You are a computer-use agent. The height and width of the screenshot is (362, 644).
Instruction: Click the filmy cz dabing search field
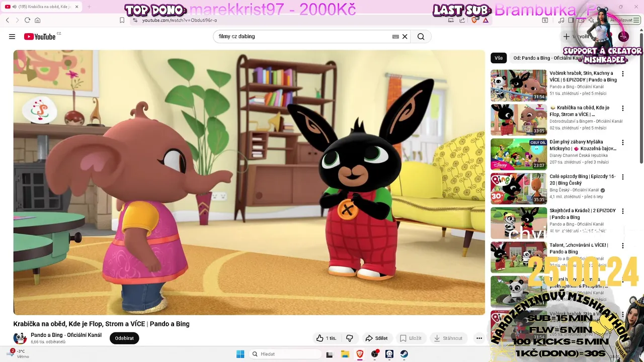[304, 37]
